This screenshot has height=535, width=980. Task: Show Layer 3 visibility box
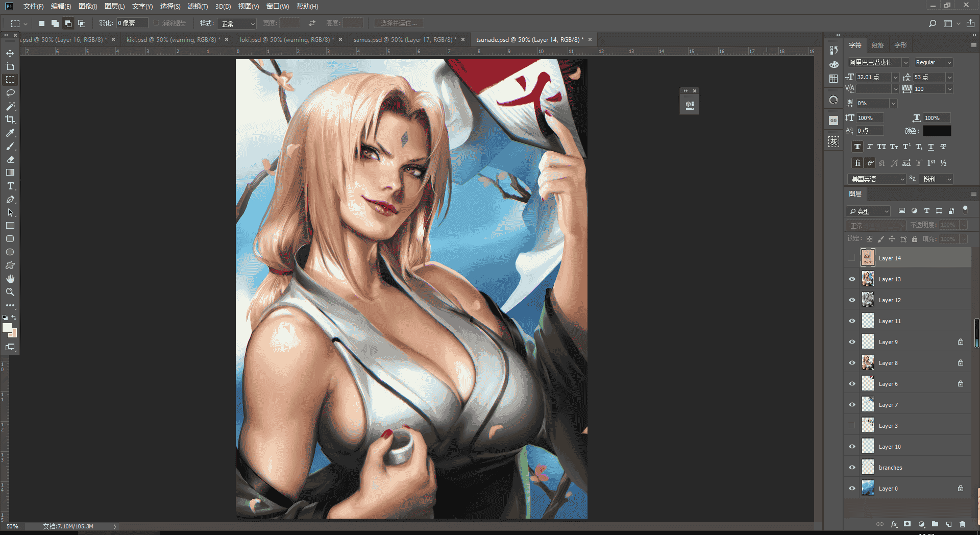pyautogui.click(x=852, y=426)
